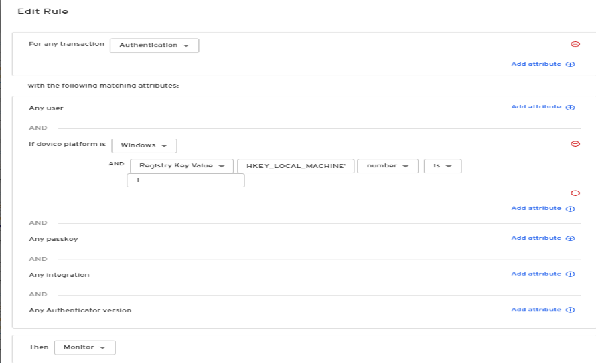Click plus icon in Any passkey row
Viewport: 596px width, 364px height.
tap(571, 238)
